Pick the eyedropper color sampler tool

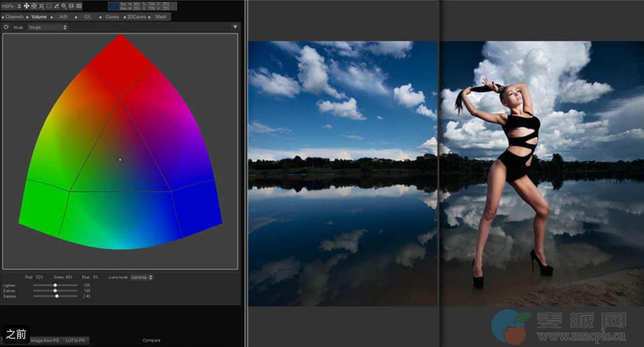(x=57, y=6)
